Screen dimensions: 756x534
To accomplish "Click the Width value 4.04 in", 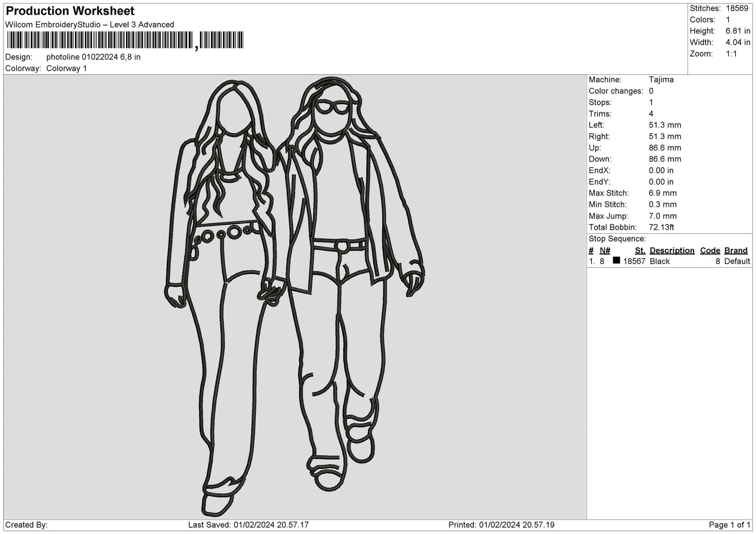I will pyautogui.click(x=738, y=42).
